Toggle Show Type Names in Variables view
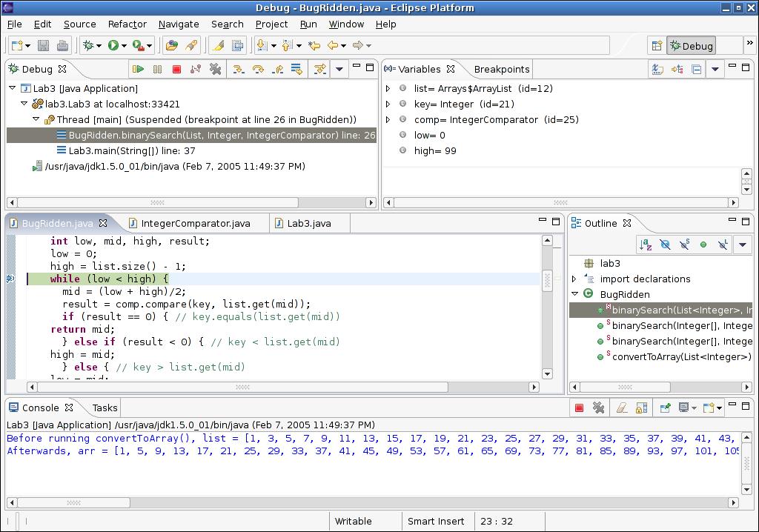 point(657,69)
